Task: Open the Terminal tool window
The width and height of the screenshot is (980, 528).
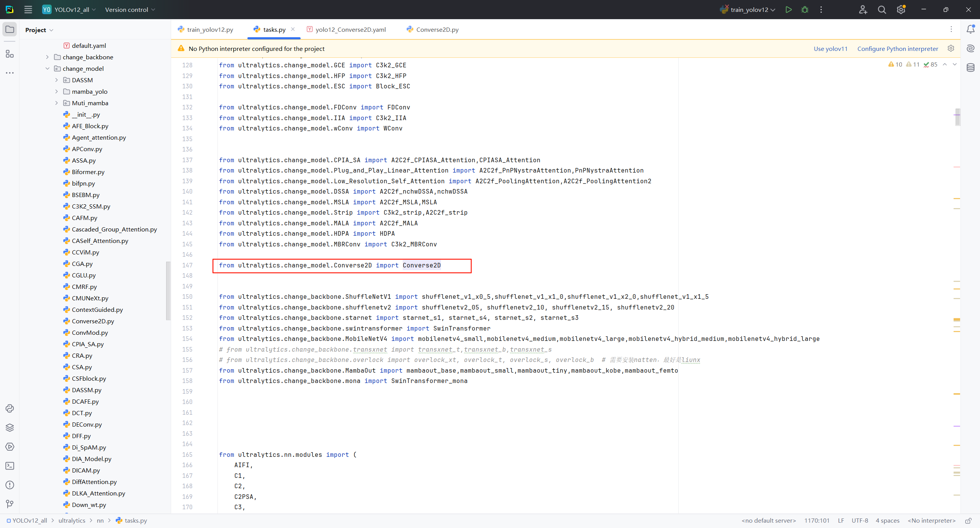Action: coord(10,466)
